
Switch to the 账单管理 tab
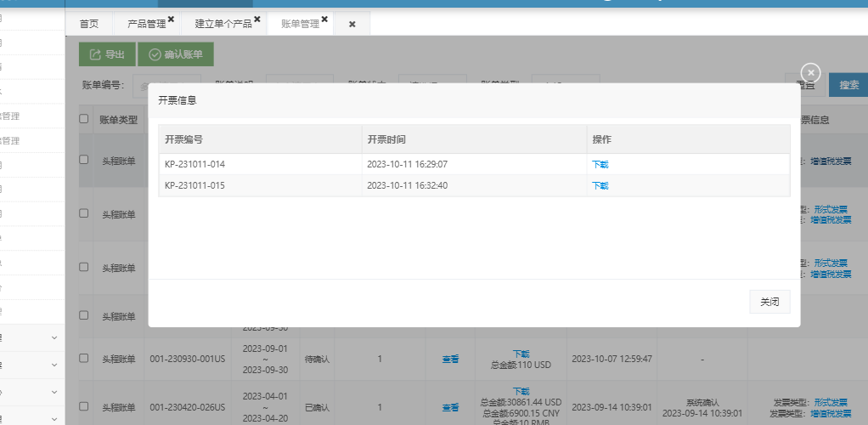[x=301, y=24]
